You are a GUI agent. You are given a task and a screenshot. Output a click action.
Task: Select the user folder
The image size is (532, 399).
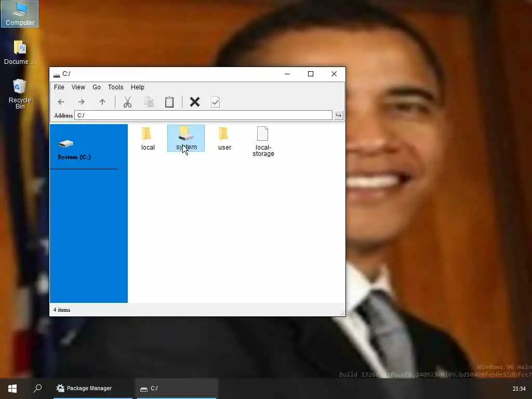(224, 138)
